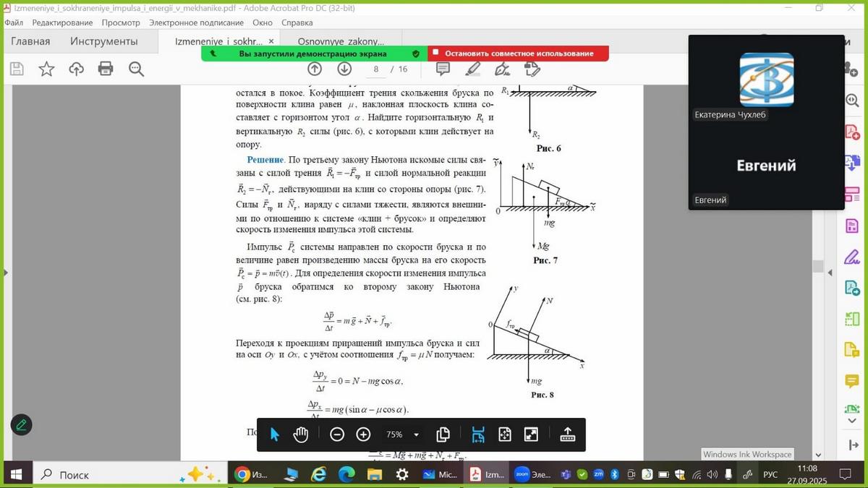Expand the left navigation pane
This screenshot has height=488, width=868.
point(5,273)
